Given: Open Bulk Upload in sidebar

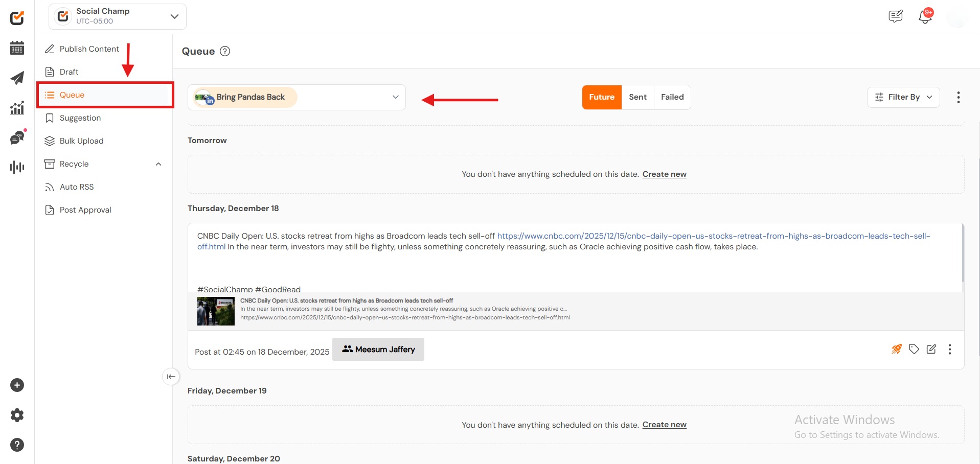Looking at the screenshot, I should [81, 141].
